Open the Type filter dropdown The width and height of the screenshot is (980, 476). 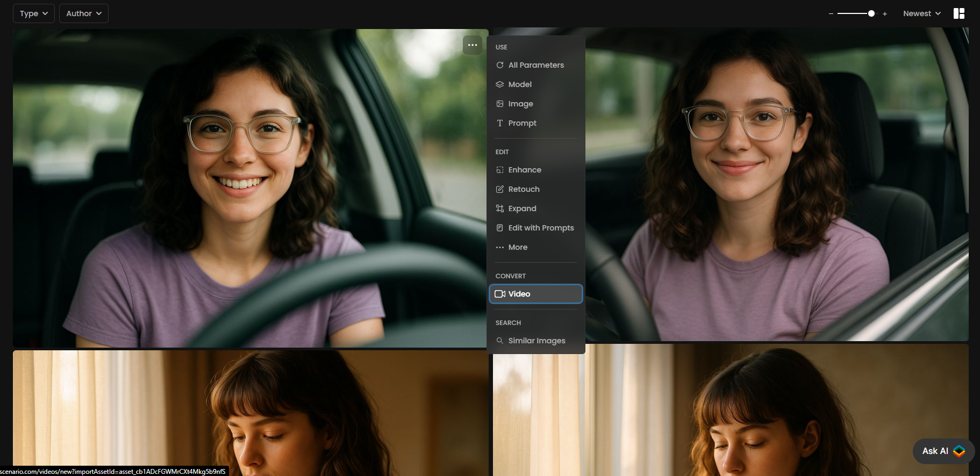33,13
